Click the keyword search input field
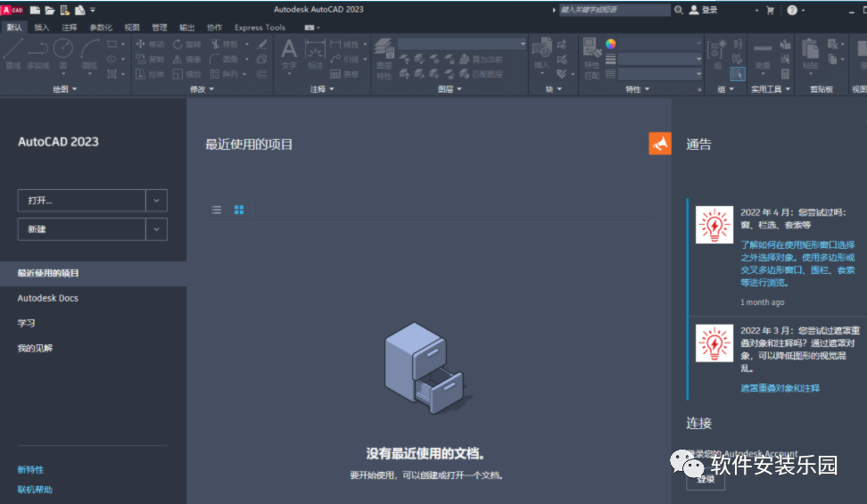 (615, 10)
